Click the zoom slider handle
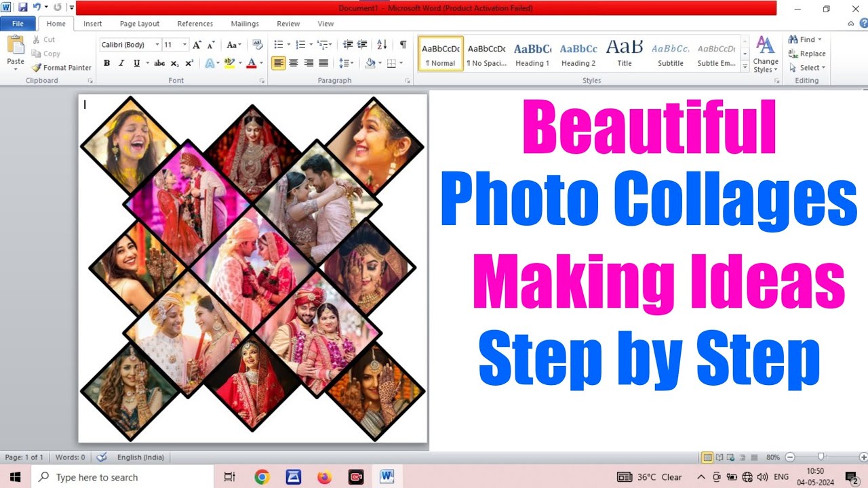 coord(821,457)
